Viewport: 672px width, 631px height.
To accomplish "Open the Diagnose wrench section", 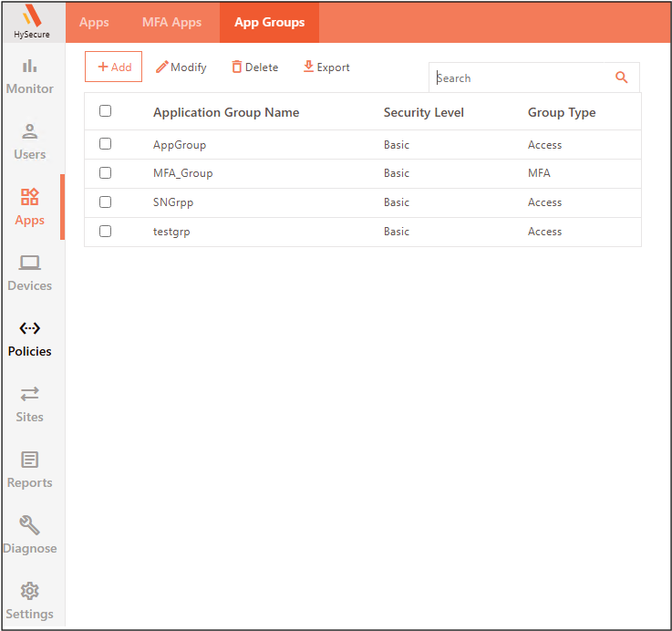I will click(30, 536).
